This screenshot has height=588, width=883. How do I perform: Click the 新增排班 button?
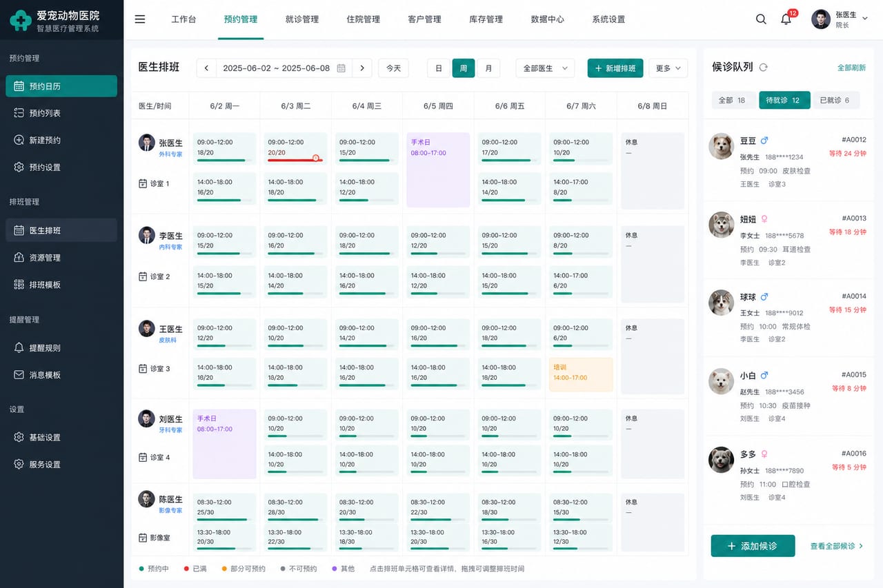point(615,68)
